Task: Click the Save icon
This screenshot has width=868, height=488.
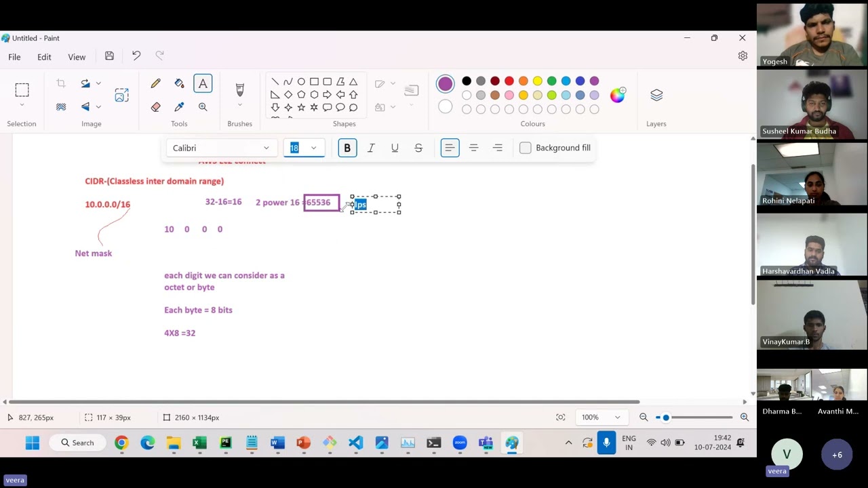Action: (109, 56)
